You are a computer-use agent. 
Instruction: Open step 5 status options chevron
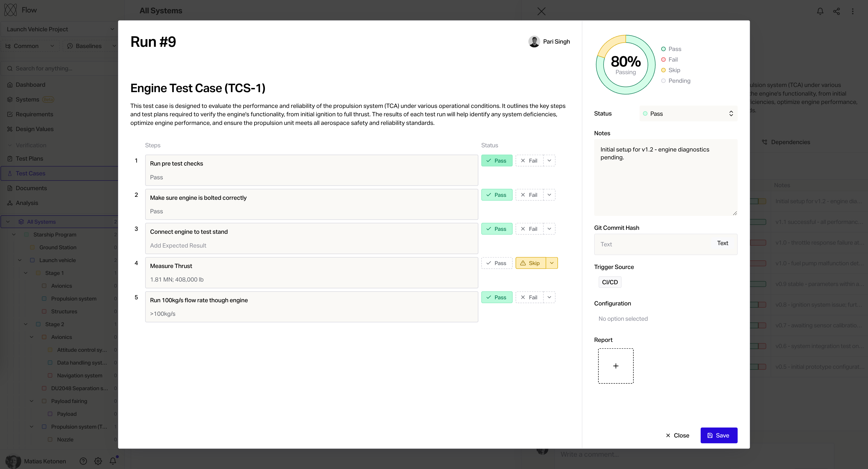tap(549, 297)
